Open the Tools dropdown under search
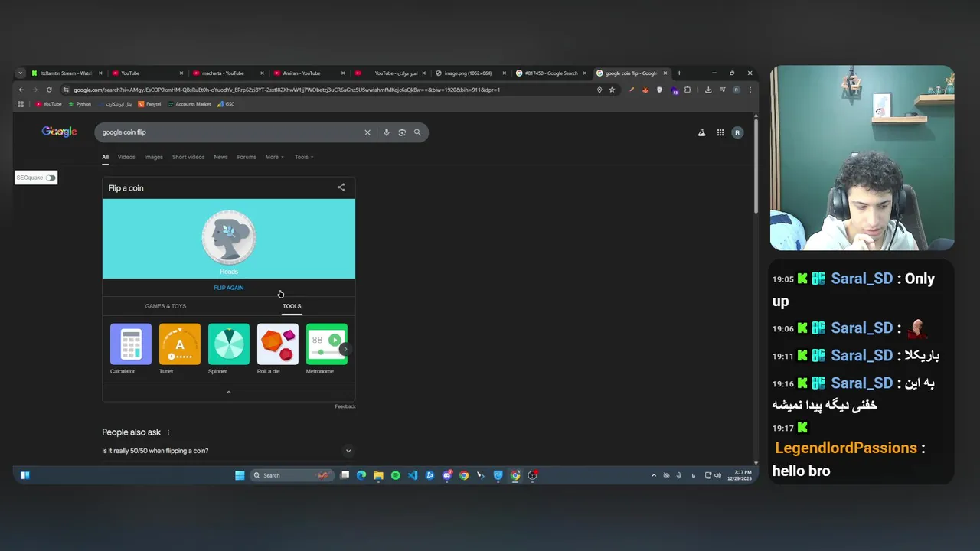 tap(304, 157)
